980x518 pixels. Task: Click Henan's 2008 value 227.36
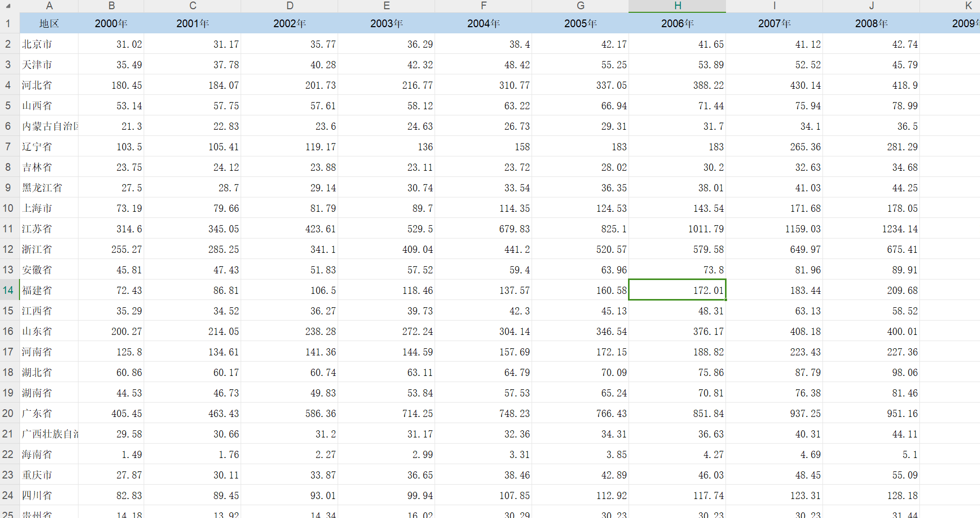[872, 352]
